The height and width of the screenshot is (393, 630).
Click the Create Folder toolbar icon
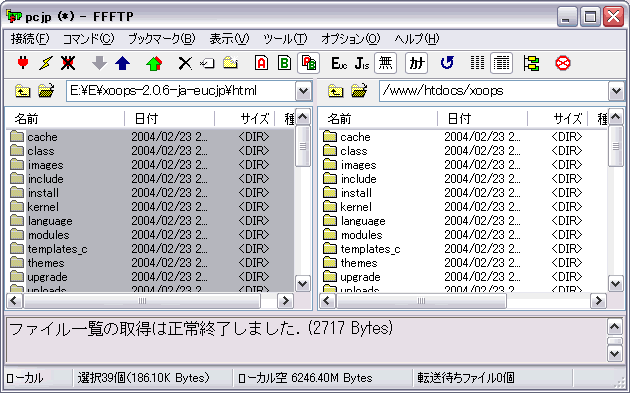pyautogui.click(x=230, y=63)
